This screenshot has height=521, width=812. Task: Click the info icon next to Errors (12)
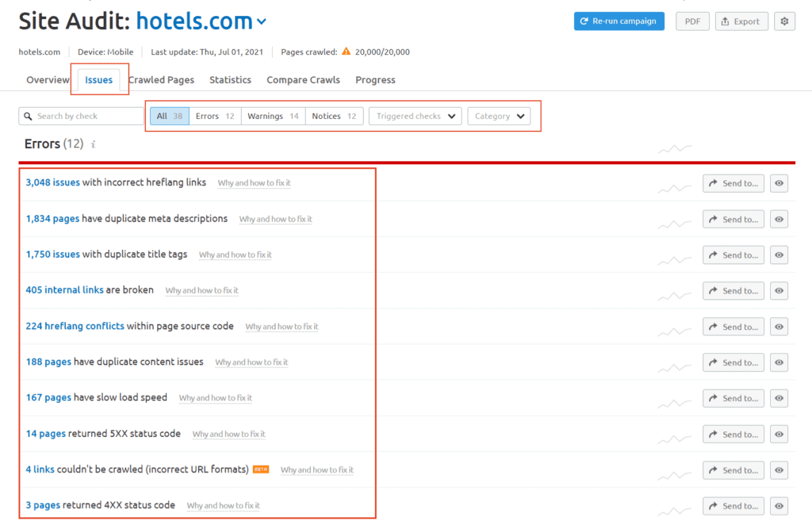(94, 144)
